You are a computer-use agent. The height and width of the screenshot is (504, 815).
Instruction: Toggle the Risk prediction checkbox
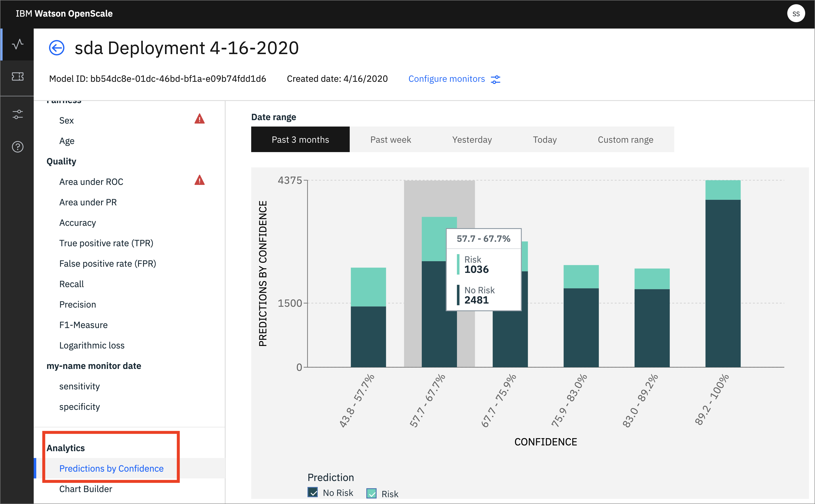(371, 493)
